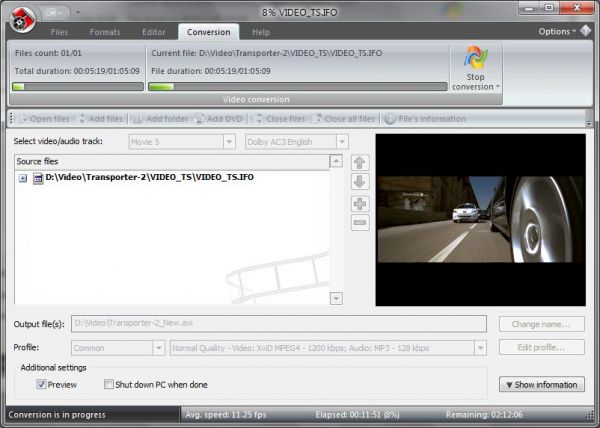Image resolution: width=600 pixels, height=428 pixels.
Task: Click the File's information toolbar icon
Action: pos(390,119)
